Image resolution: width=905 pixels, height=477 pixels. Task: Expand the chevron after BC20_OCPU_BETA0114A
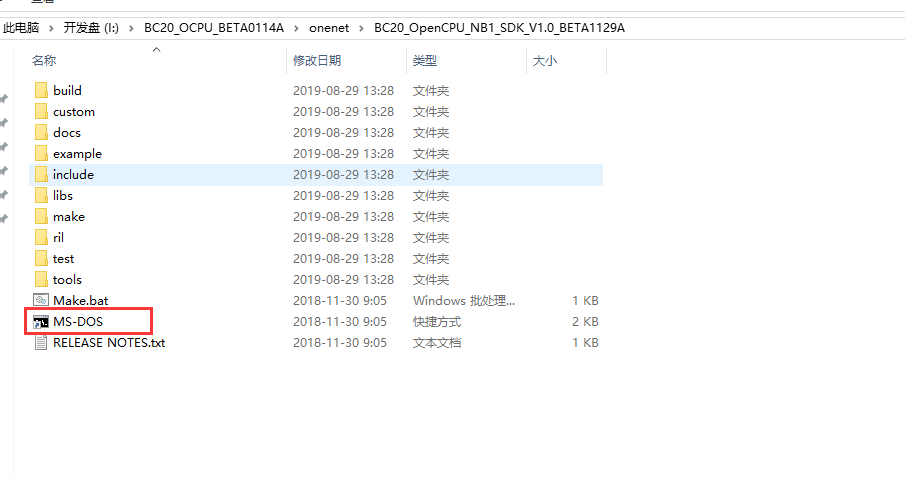[297, 28]
